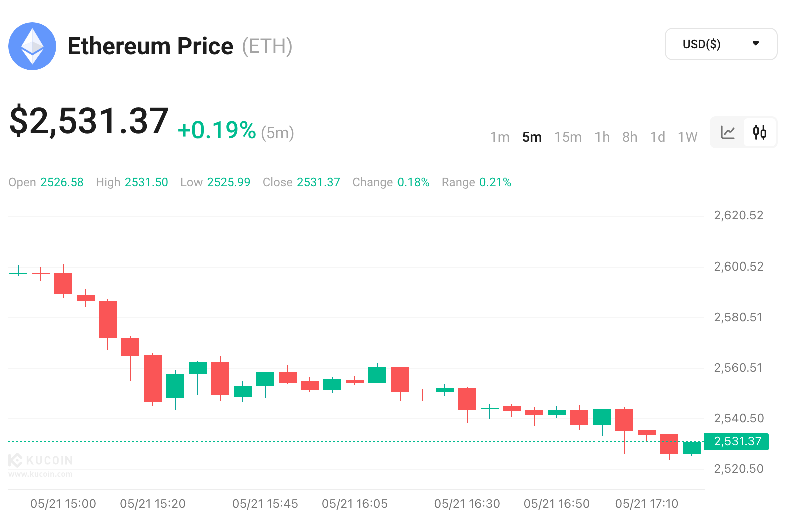The width and height of the screenshot is (795, 532).
Task: Click the Ethereum logo icon
Action: tap(32, 46)
